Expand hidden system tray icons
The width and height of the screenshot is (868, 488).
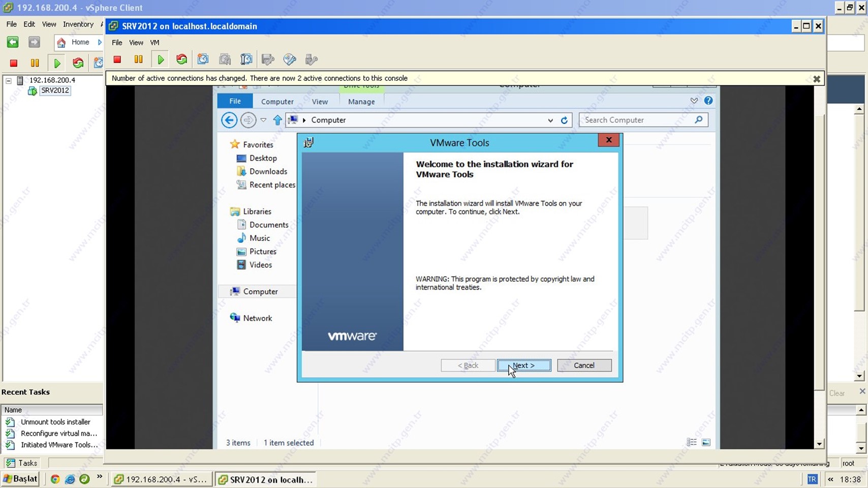(x=830, y=479)
